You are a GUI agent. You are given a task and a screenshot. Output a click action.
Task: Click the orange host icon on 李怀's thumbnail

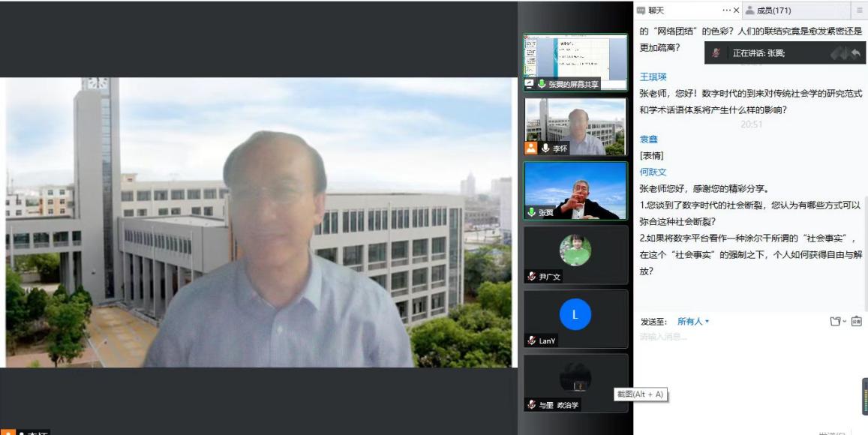click(x=531, y=148)
